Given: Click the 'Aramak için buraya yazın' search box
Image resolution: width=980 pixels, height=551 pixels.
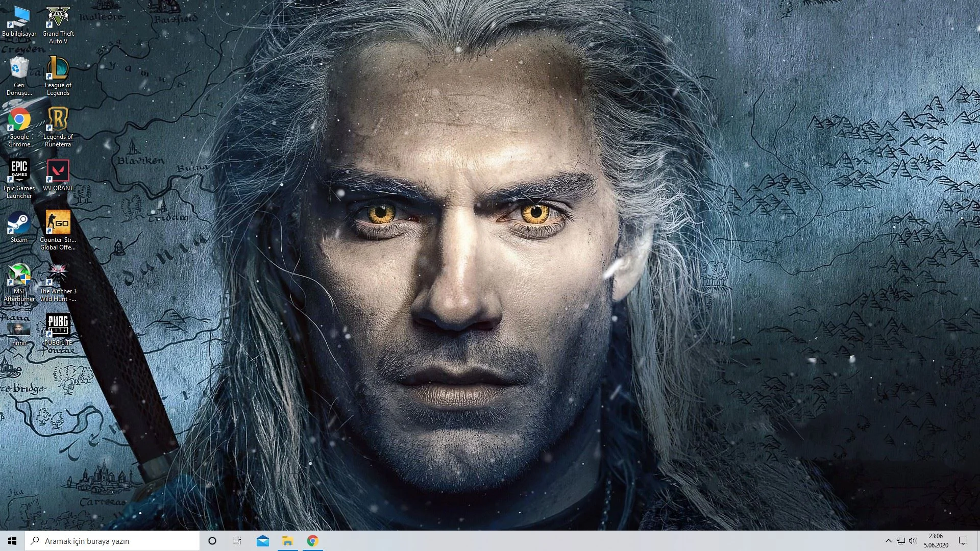Looking at the screenshot, I should pos(112,541).
